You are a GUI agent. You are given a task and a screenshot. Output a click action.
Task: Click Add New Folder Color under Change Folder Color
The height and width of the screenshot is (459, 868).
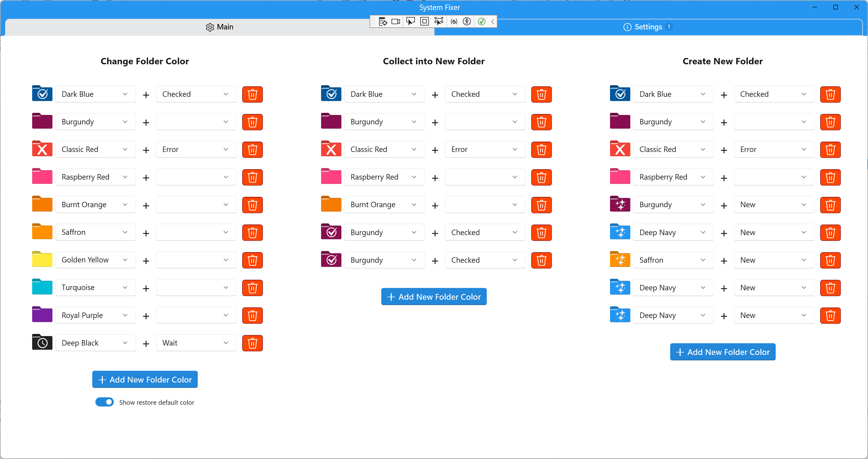point(144,379)
